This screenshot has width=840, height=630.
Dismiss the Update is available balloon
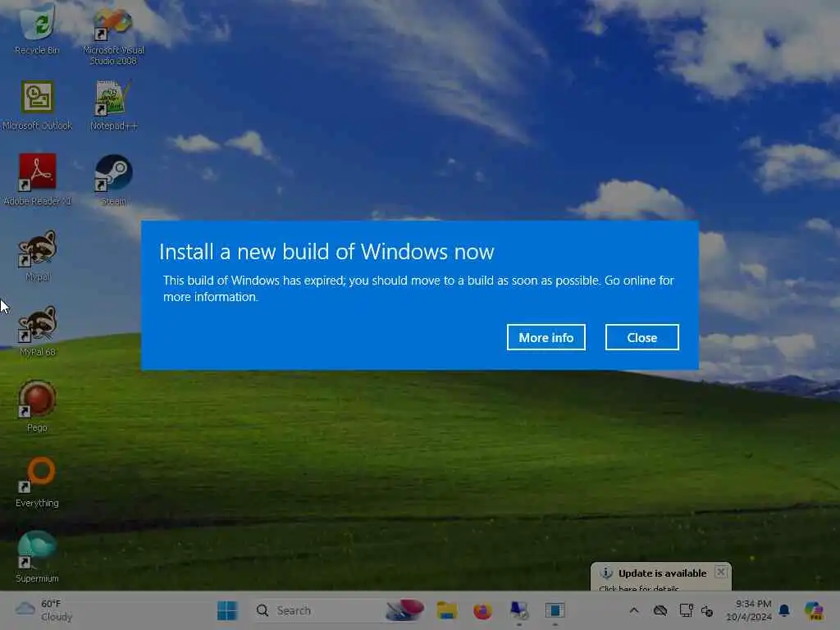coord(721,572)
